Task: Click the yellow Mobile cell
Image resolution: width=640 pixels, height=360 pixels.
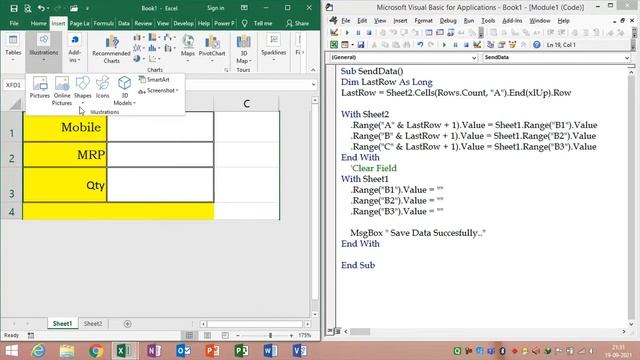Action: pos(65,127)
